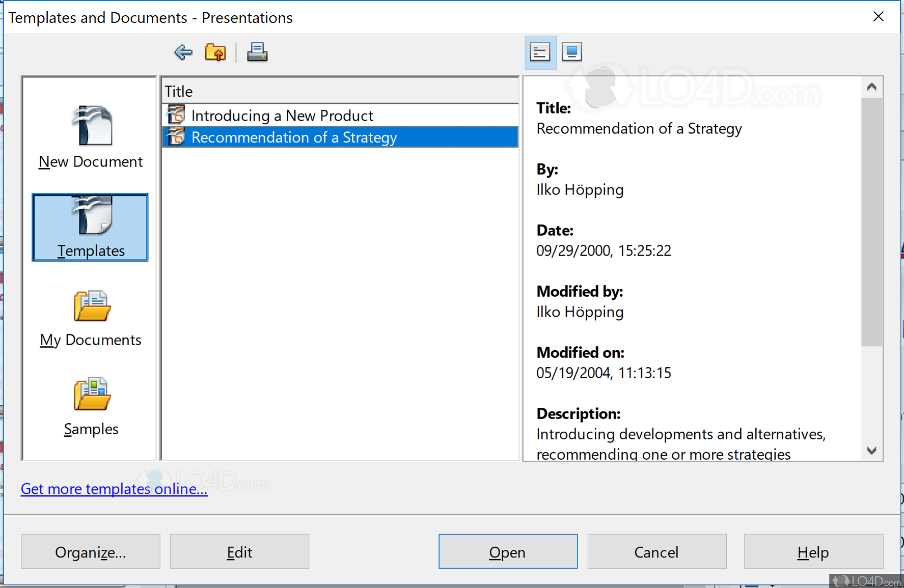
Task: Navigate back using the back arrow icon
Action: pyautogui.click(x=182, y=51)
